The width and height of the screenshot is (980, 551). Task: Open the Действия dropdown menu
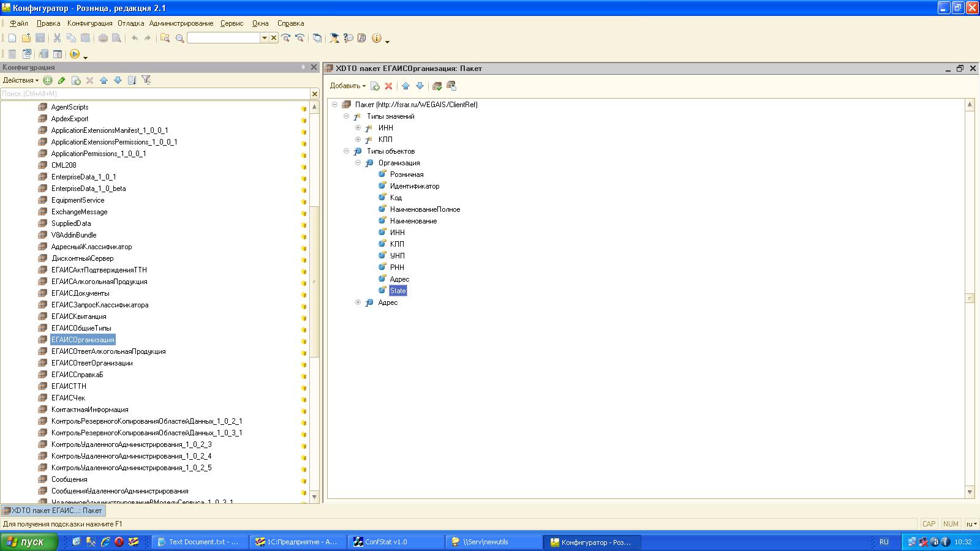click(20, 80)
